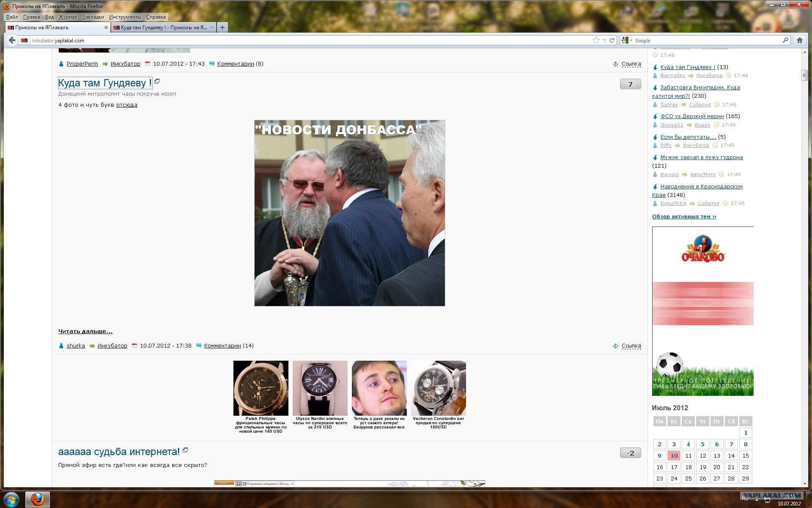Click the bookmark star icon in address bar
The width and height of the screenshot is (812, 508).
(x=596, y=40)
